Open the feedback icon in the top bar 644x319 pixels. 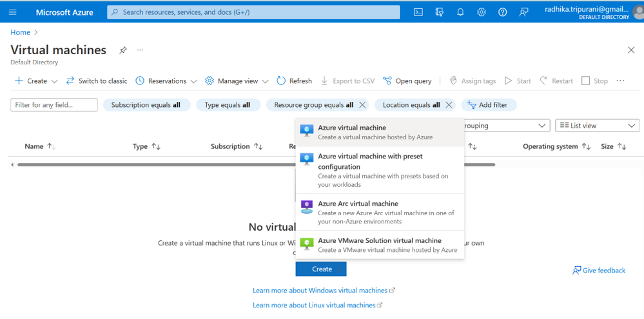[x=523, y=12]
